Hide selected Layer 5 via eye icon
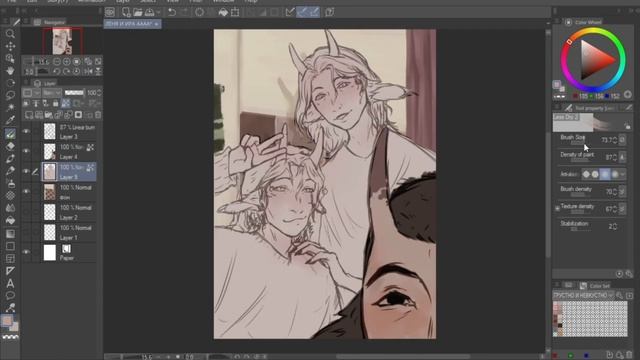The height and width of the screenshot is (360, 640). pyautogui.click(x=26, y=171)
